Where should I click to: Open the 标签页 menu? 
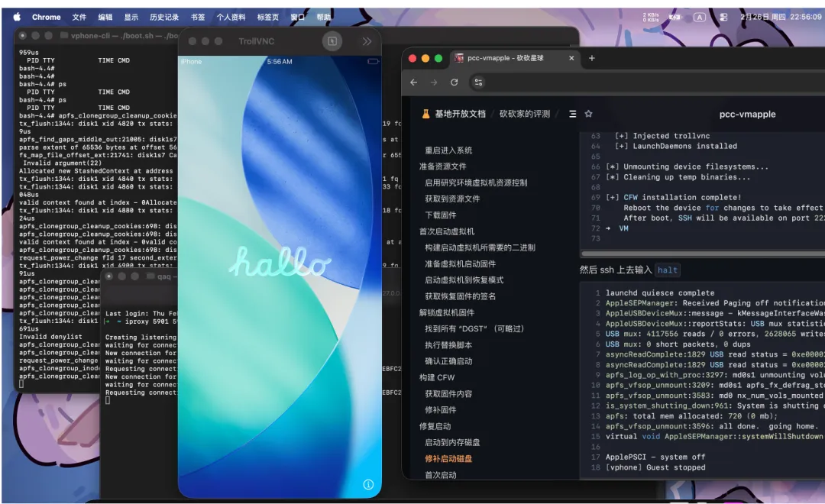[x=268, y=17]
